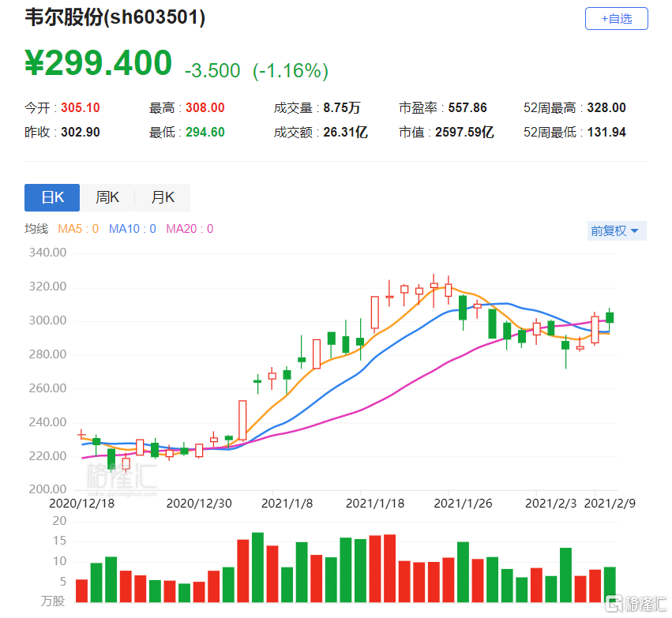672x618 pixels.
Task: Click the price change value -3.500
Action: click(212, 71)
